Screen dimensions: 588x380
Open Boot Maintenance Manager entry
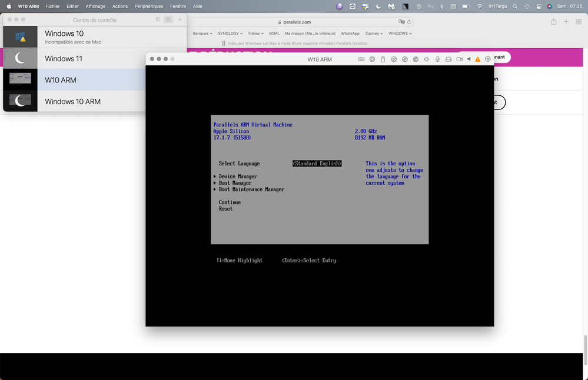251,189
